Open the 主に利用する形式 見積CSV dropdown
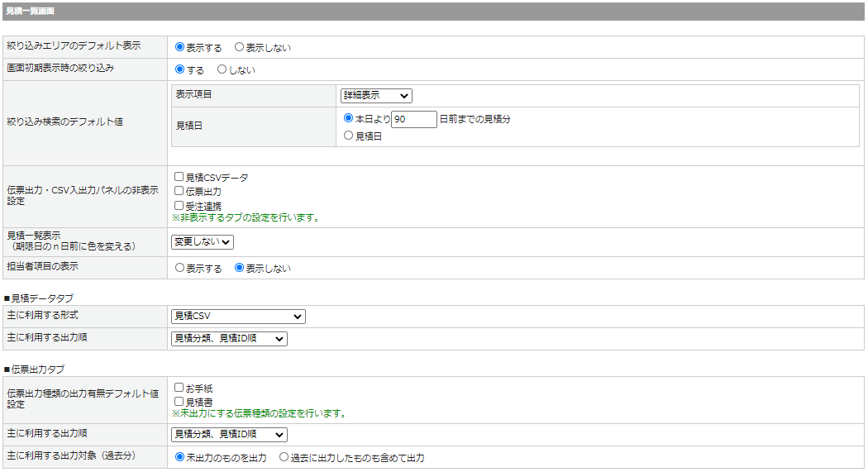Screen dimensions: 868x472 click(x=238, y=317)
